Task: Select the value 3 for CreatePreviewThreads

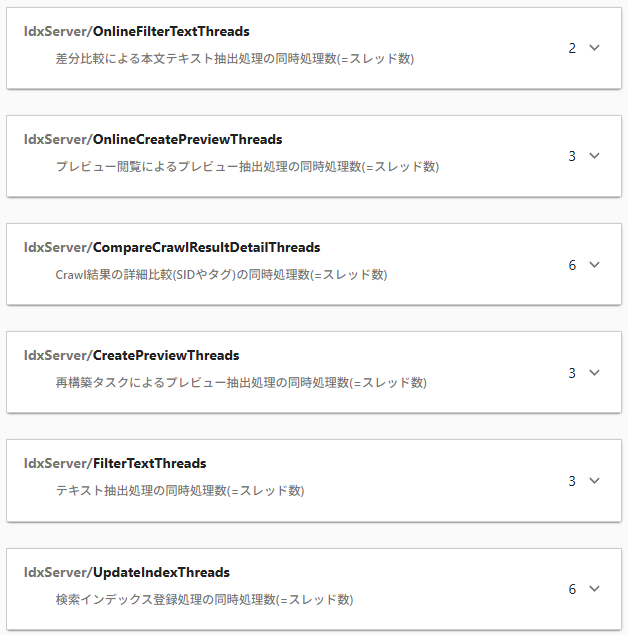Action: [572, 373]
